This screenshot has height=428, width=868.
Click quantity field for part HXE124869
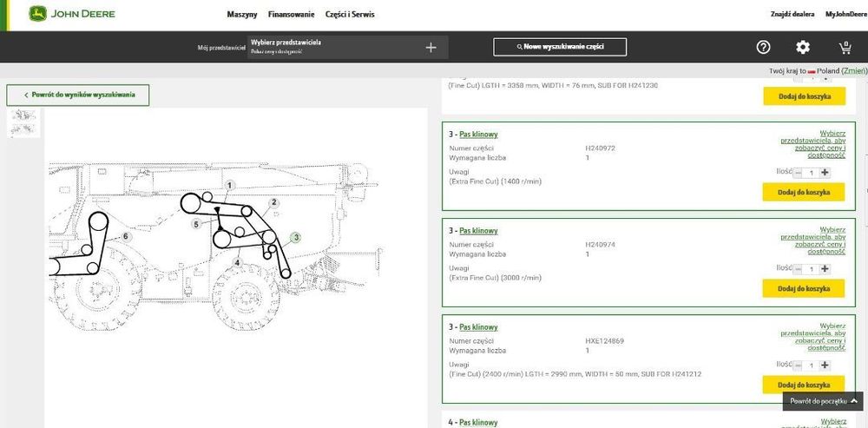click(812, 365)
